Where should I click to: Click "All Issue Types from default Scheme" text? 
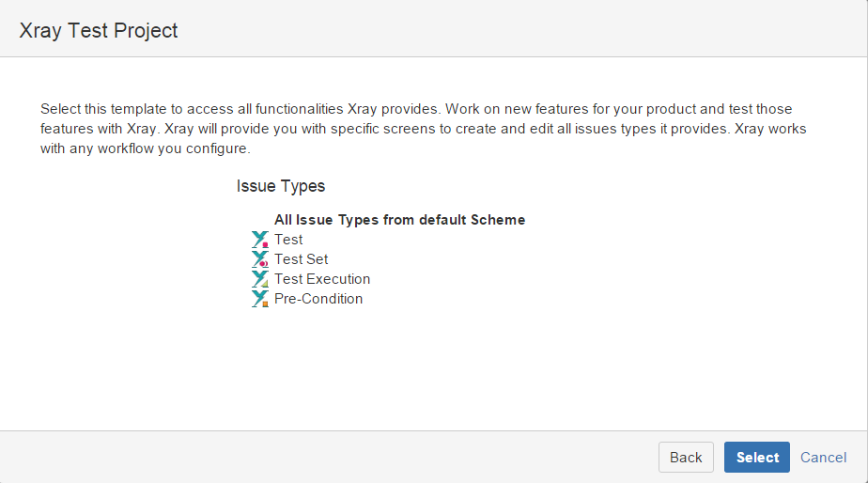click(399, 220)
